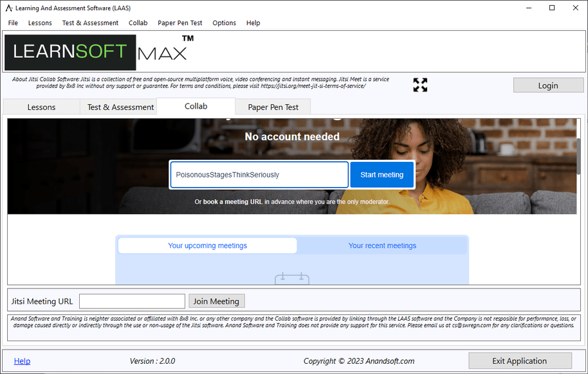
Task: Click the Jitsi Meeting URL input field
Action: [132, 301]
